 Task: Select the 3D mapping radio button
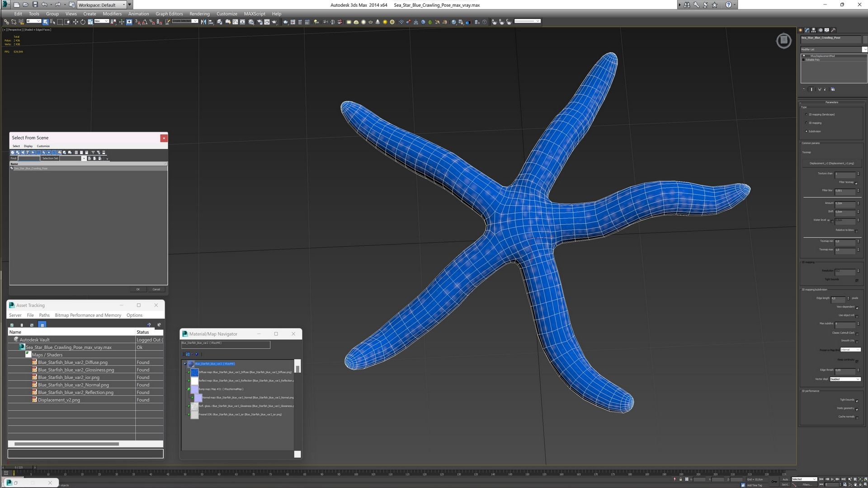coord(807,123)
